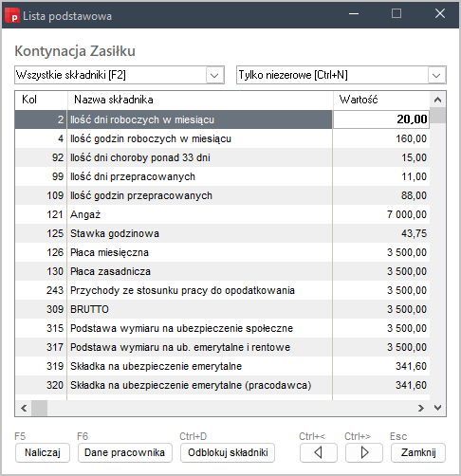Select row 'Składka na ubezpieczenie emerytalne' number 319
The width and height of the screenshot is (461, 476).
click(x=222, y=366)
